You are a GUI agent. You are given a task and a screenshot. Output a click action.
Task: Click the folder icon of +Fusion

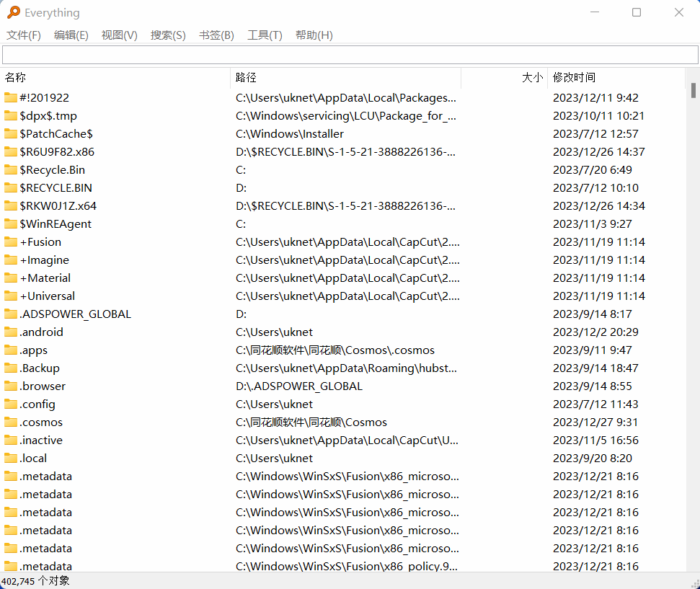pyautogui.click(x=11, y=242)
